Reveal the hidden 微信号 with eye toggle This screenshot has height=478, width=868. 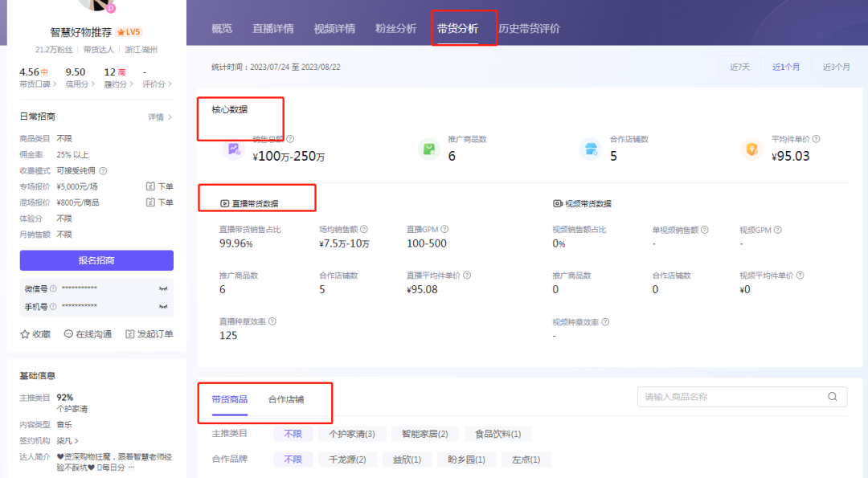click(163, 288)
